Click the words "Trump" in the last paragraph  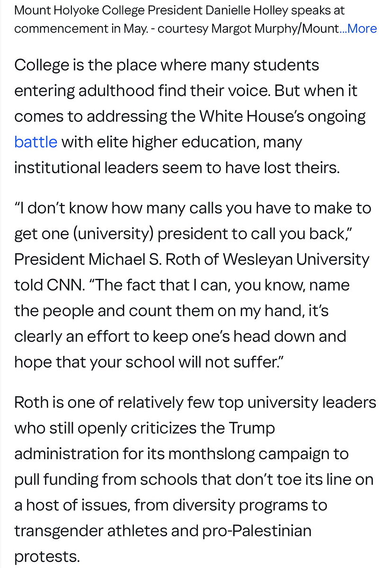tap(251, 428)
